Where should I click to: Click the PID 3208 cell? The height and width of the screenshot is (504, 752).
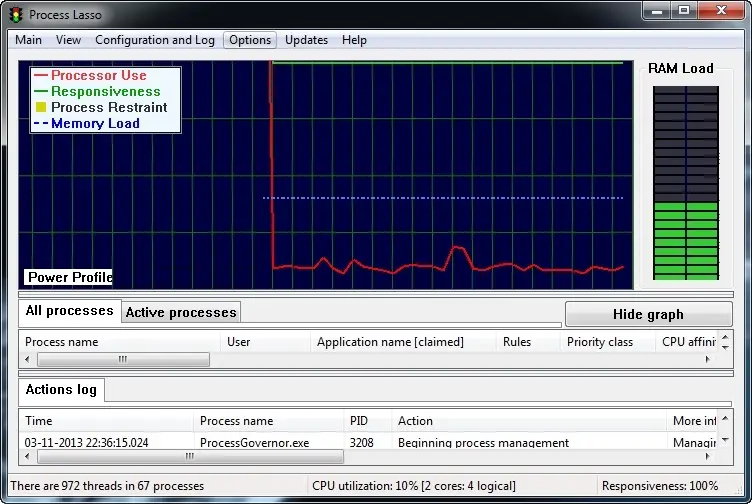[x=362, y=442]
